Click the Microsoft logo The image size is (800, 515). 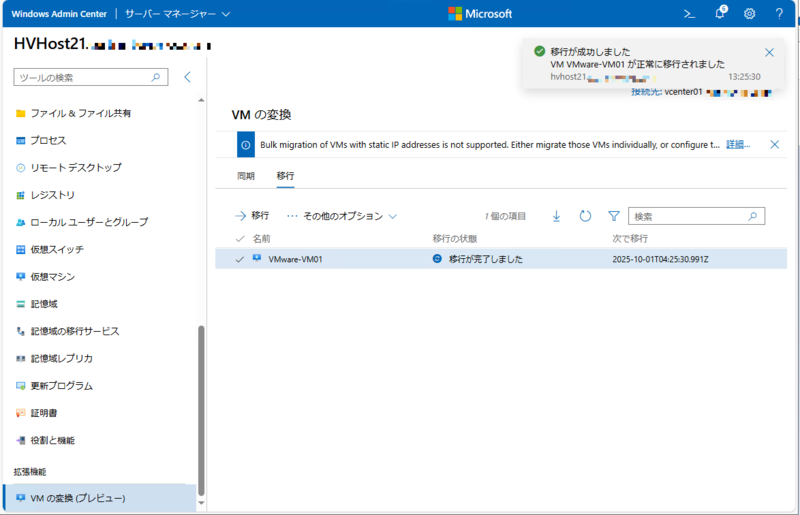tap(480, 14)
